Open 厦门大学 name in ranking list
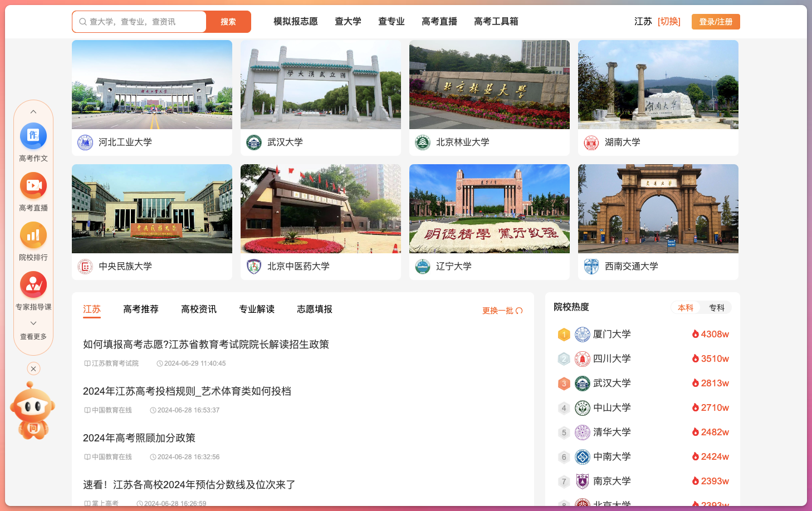812x511 pixels. click(612, 334)
